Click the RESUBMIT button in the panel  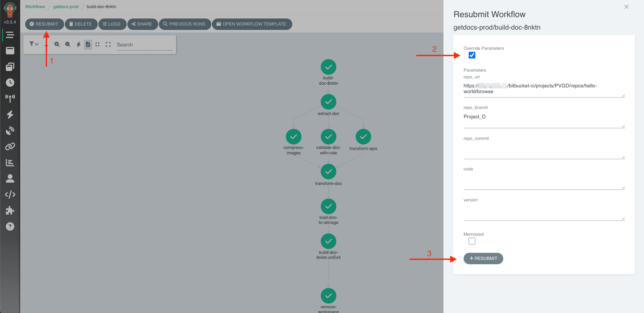483,258
